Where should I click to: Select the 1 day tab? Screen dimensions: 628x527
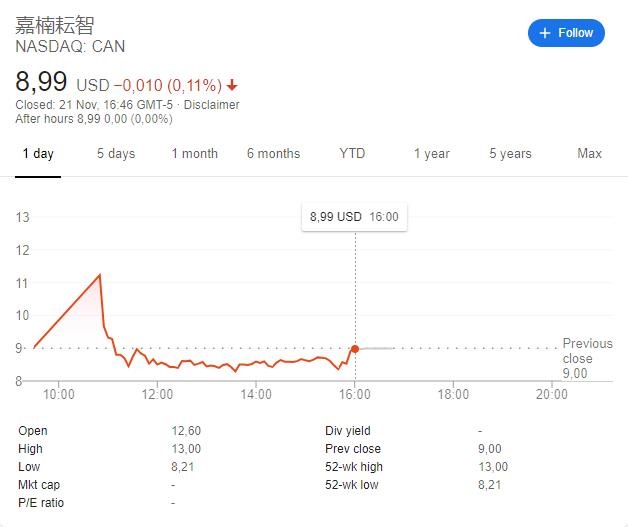[38, 153]
